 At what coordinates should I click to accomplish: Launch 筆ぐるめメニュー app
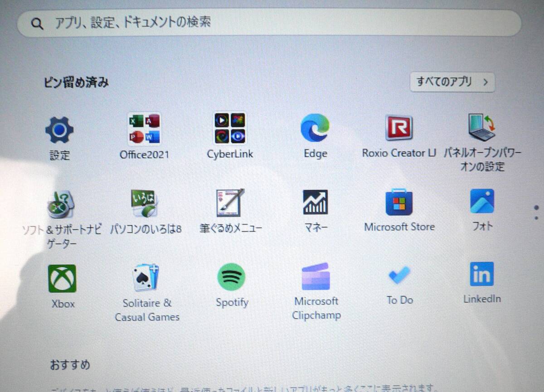coord(230,203)
